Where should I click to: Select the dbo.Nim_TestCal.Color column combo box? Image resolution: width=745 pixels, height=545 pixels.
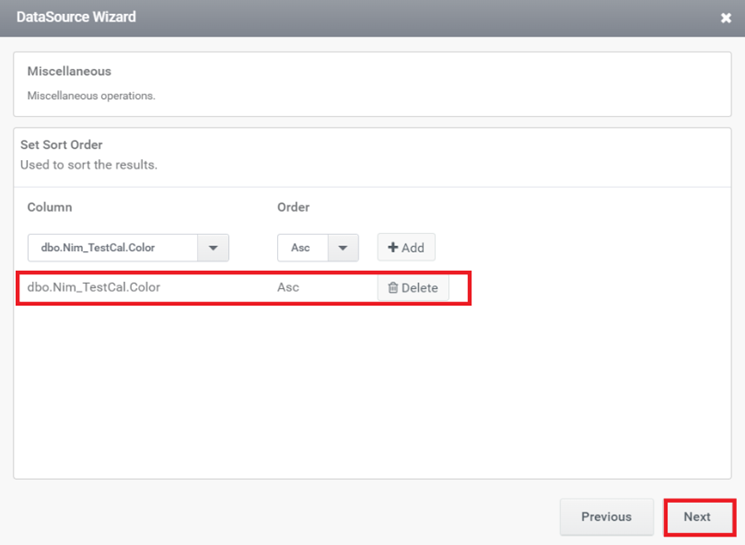[x=128, y=248]
